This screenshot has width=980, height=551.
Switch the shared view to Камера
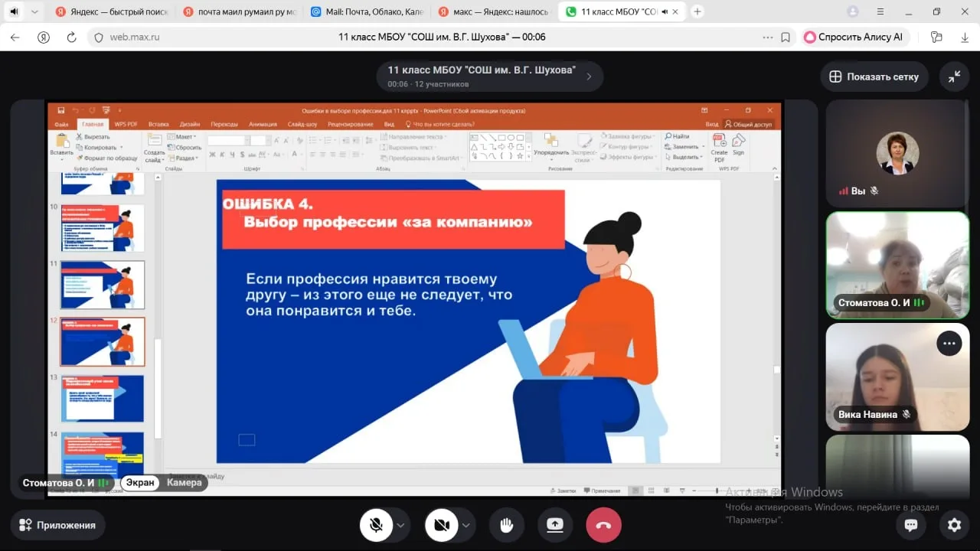click(x=184, y=483)
